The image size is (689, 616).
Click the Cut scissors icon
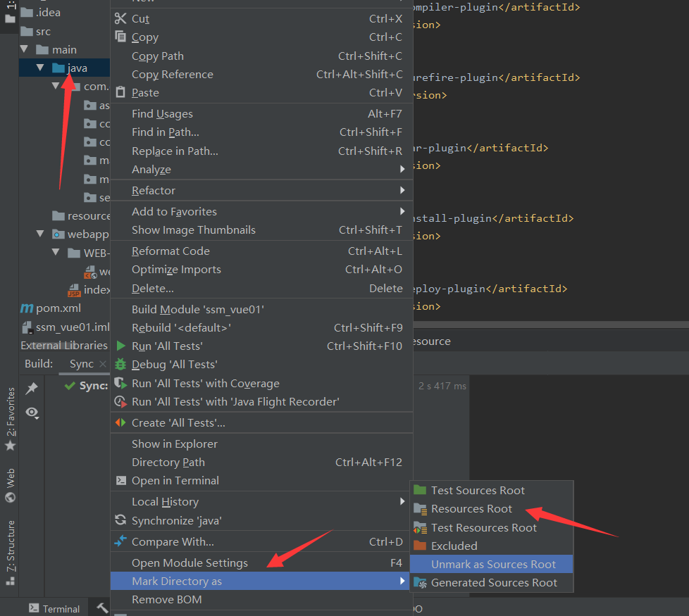[120, 18]
